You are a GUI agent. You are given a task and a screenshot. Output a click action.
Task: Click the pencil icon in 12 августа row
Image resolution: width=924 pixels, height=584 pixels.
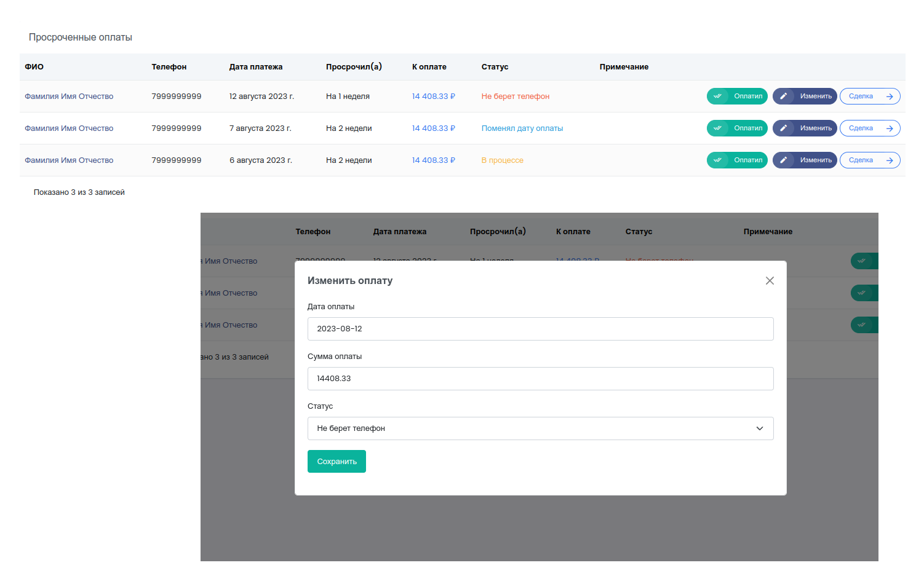click(x=783, y=97)
